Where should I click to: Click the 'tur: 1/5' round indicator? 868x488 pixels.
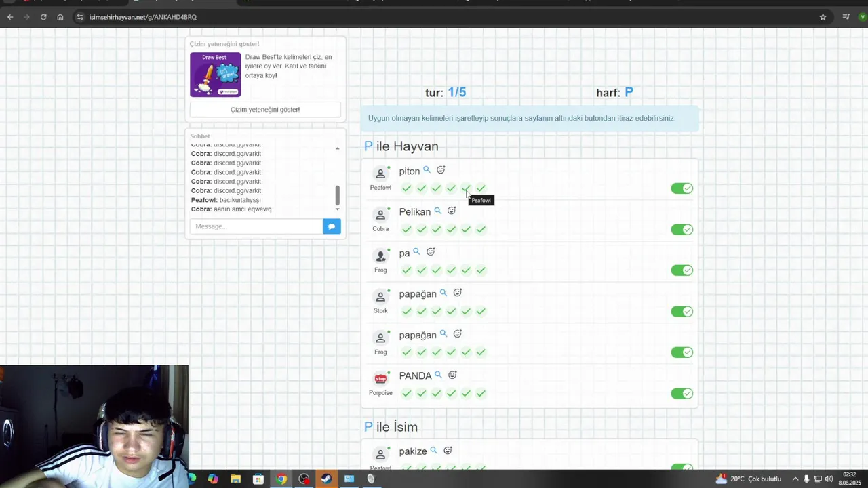click(446, 92)
